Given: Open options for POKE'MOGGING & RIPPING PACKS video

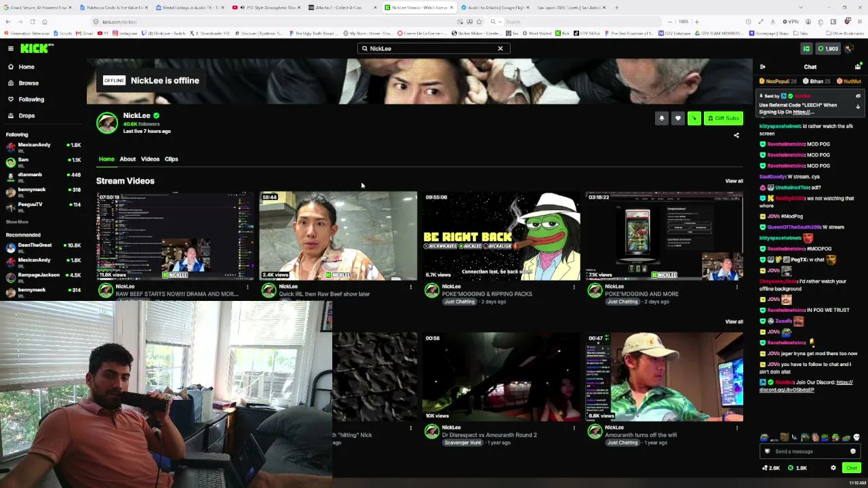Looking at the screenshot, I should pyautogui.click(x=574, y=287).
